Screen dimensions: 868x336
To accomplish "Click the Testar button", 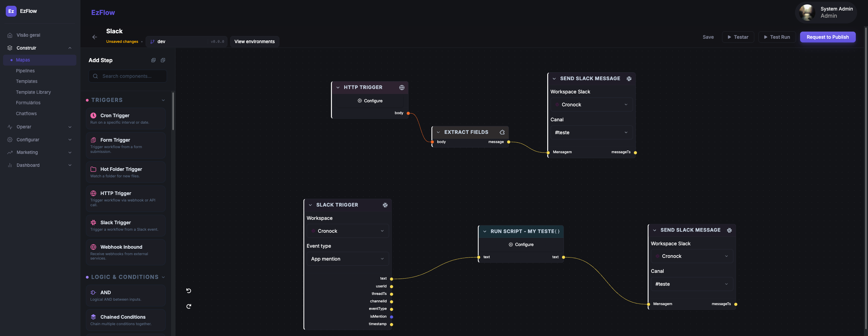I will [738, 37].
